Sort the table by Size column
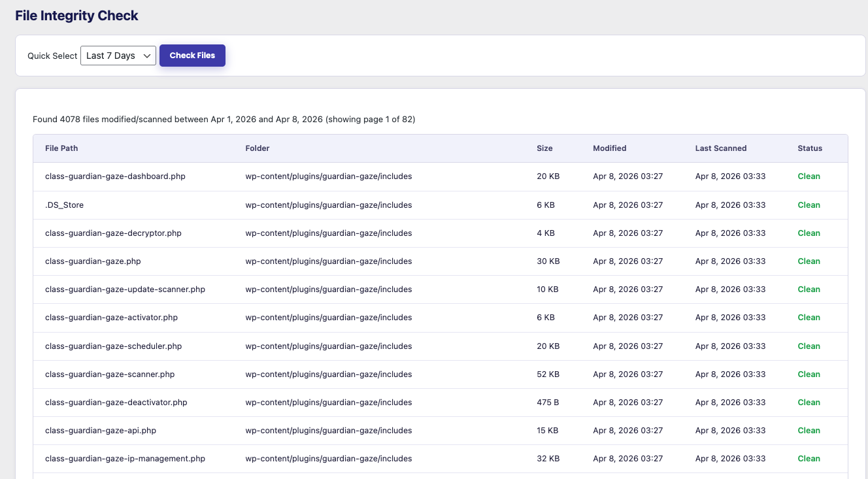 click(544, 148)
